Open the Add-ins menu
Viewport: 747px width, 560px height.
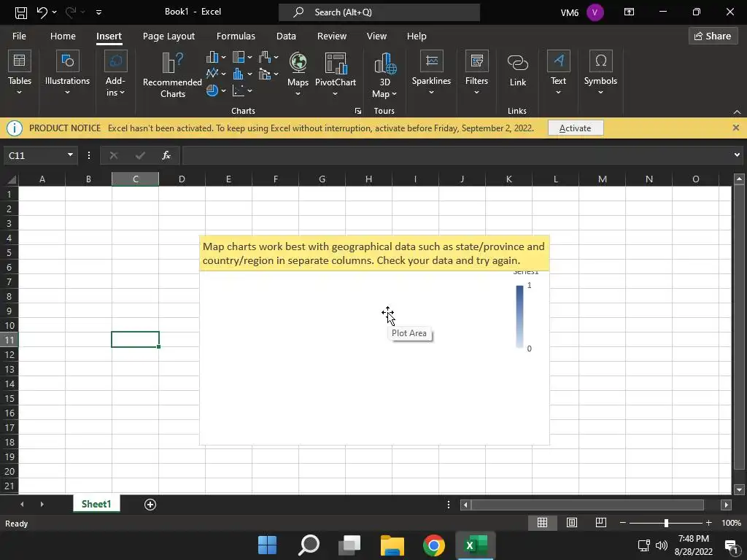coord(115,72)
